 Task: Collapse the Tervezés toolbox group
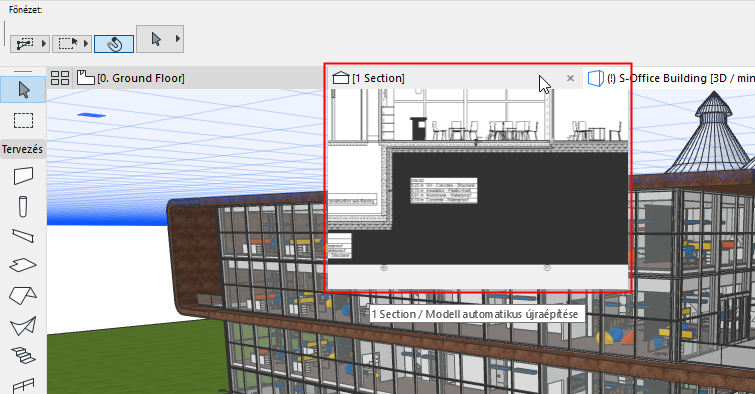click(x=22, y=149)
